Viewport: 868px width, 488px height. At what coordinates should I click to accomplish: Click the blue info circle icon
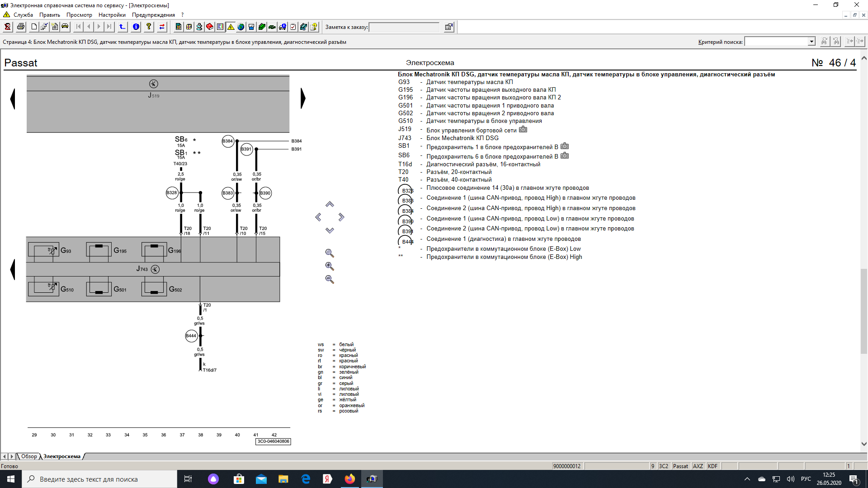coord(136,27)
